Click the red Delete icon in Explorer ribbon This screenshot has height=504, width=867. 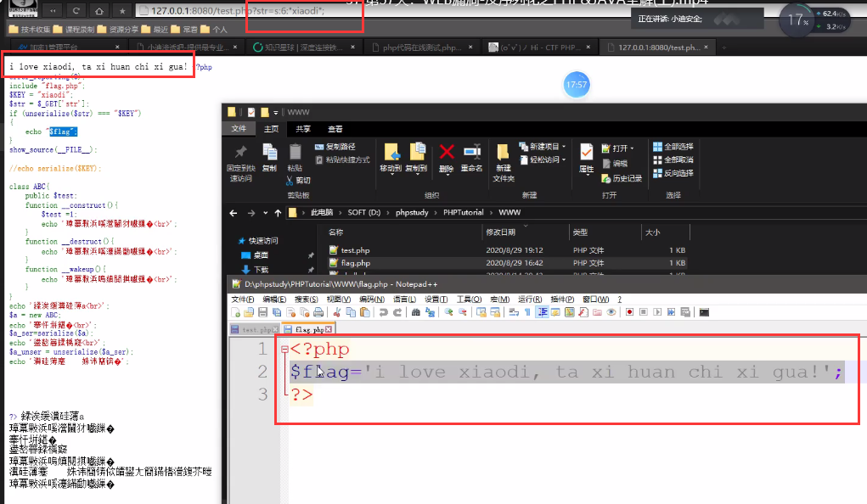click(x=447, y=153)
